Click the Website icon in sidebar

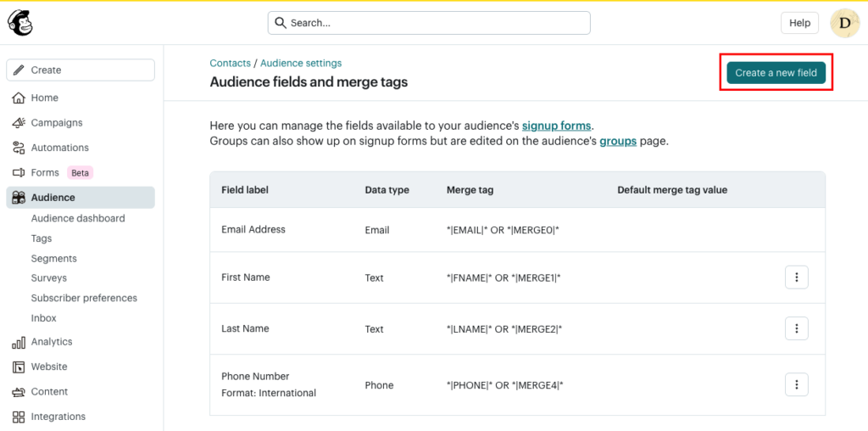click(19, 367)
